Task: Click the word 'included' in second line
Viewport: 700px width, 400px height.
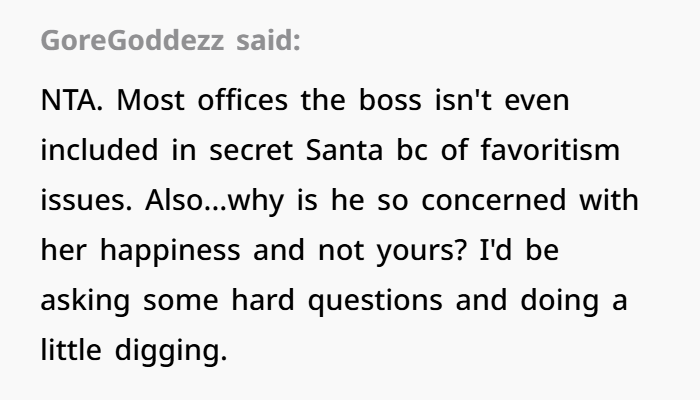Action: click(100, 150)
